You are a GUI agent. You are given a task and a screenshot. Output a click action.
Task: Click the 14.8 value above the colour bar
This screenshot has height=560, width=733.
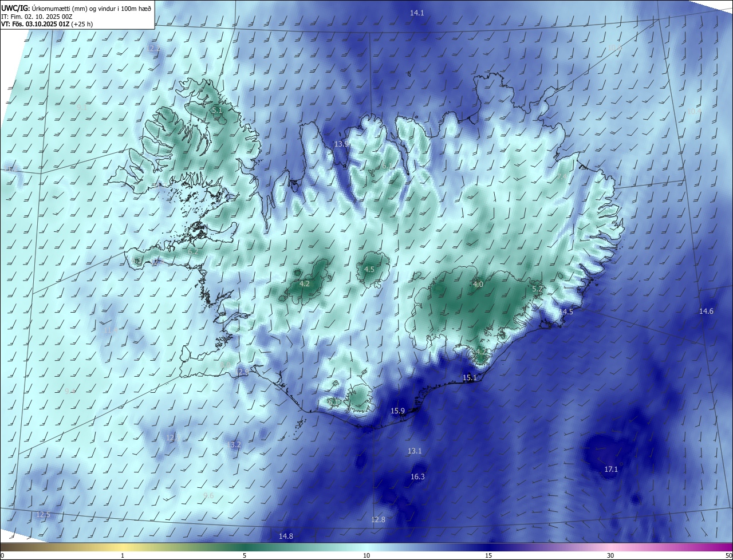coord(286,537)
